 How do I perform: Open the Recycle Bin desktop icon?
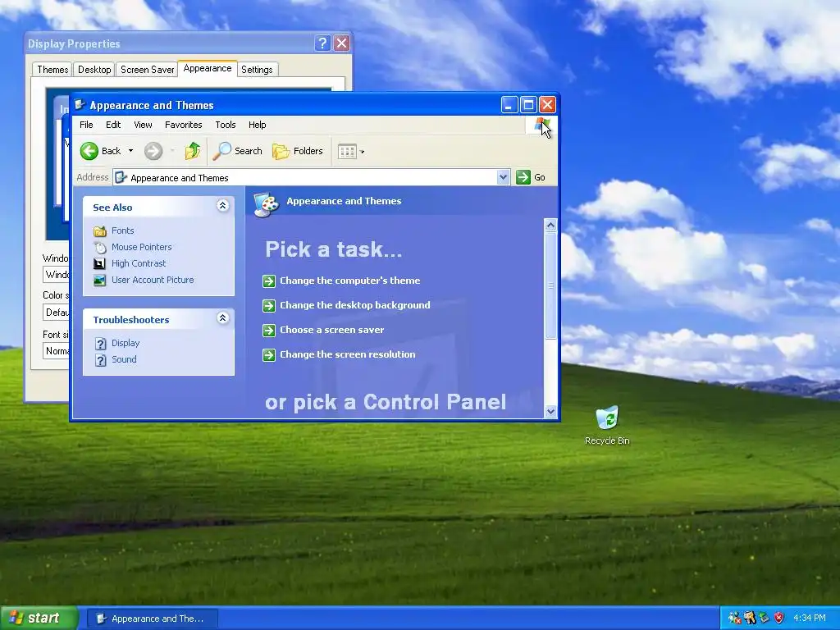pos(608,426)
